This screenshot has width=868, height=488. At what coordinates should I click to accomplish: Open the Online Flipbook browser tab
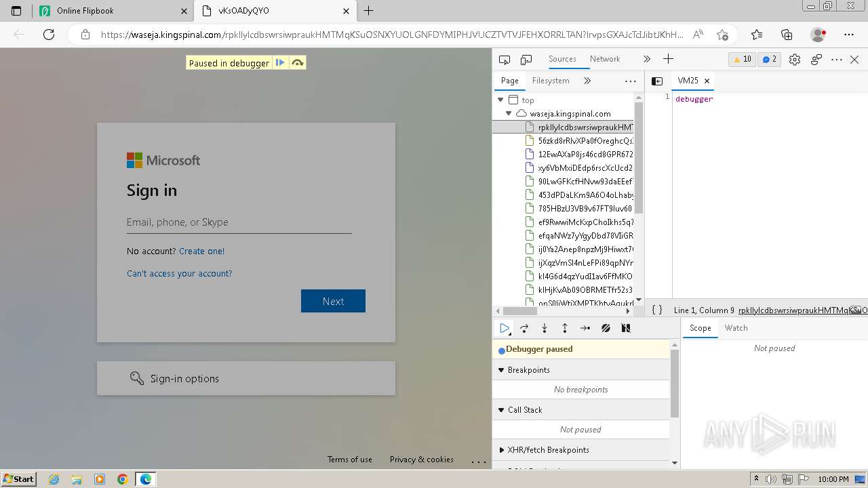(113, 11)
